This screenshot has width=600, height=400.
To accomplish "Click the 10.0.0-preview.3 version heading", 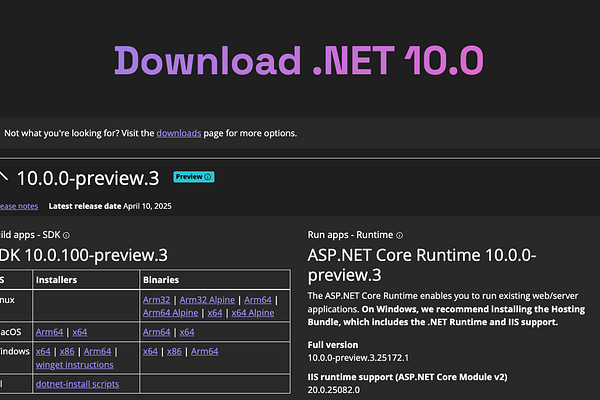I will click(x=88, y=178).
